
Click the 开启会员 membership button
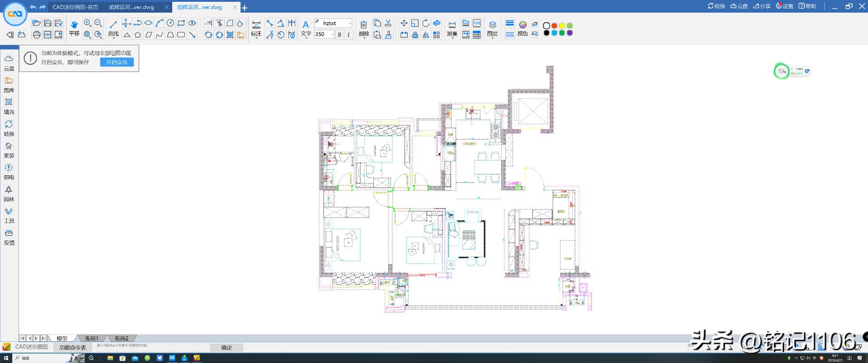[x=117, y=62]
